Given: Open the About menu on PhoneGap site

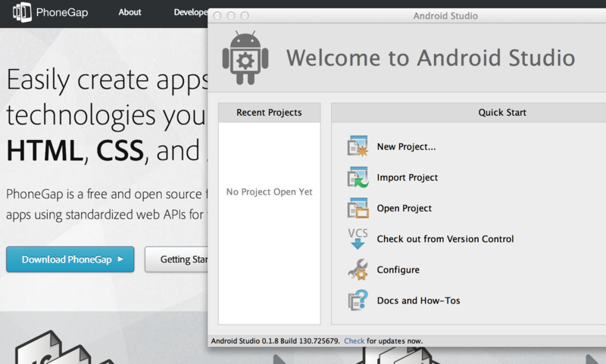Looking at the screenshot, I should 130,12.
